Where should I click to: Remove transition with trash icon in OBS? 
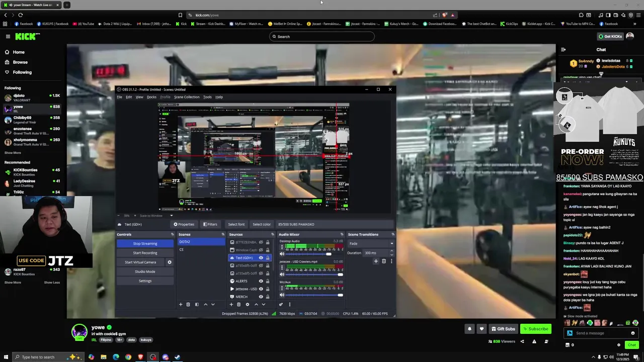(x=383, y=261)
